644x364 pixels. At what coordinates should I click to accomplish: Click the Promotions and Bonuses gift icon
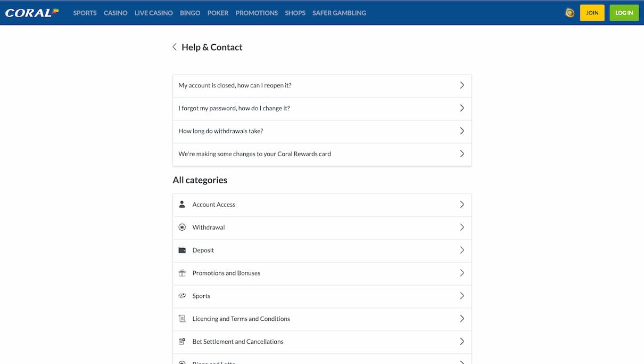(x=182, y=273)
